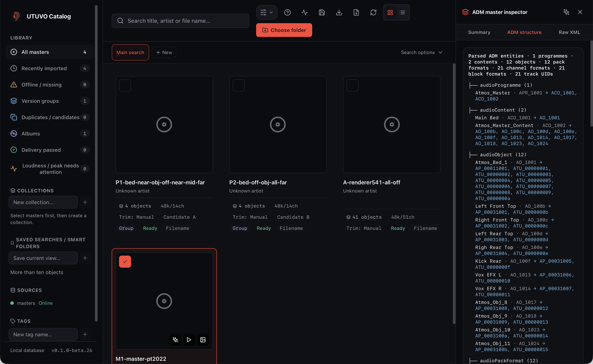This screenshot has height=364, width=593.
Task: Open Albums in sidebar
Action: [x=50, y=134]
